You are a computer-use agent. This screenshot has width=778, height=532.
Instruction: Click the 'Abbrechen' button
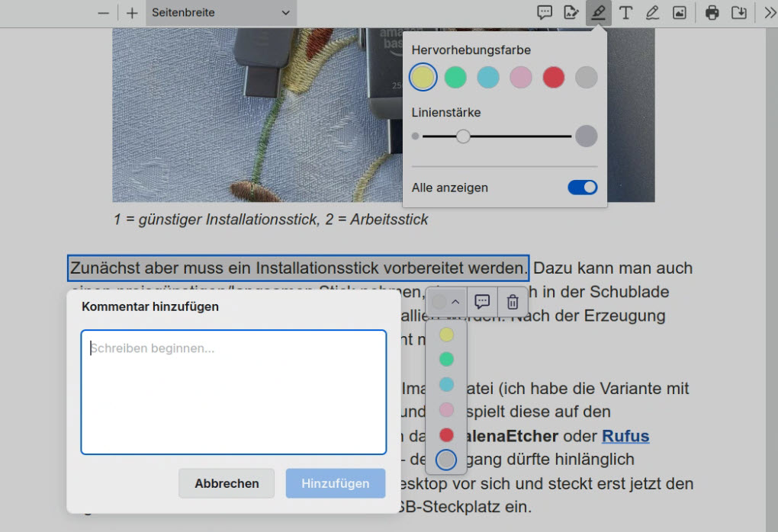[227, 483]
